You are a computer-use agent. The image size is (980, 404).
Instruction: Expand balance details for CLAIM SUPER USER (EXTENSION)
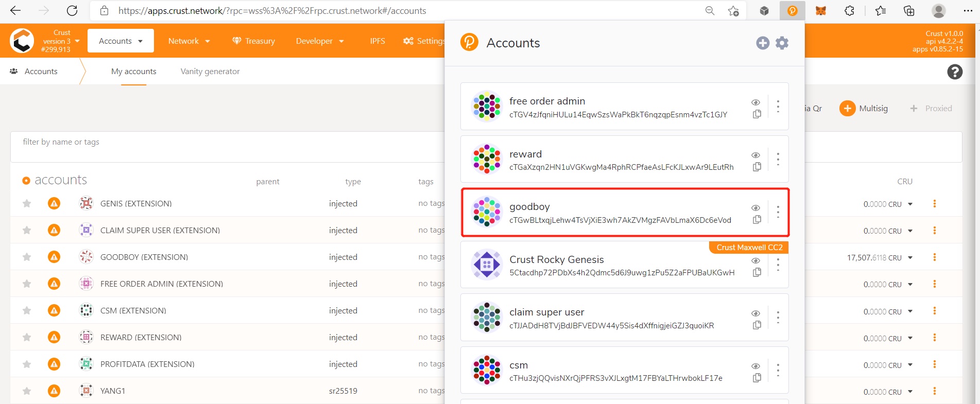pos(910,231)
